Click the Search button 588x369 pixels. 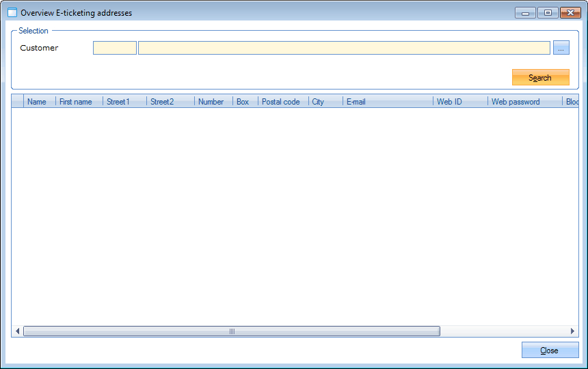point(540,77)
